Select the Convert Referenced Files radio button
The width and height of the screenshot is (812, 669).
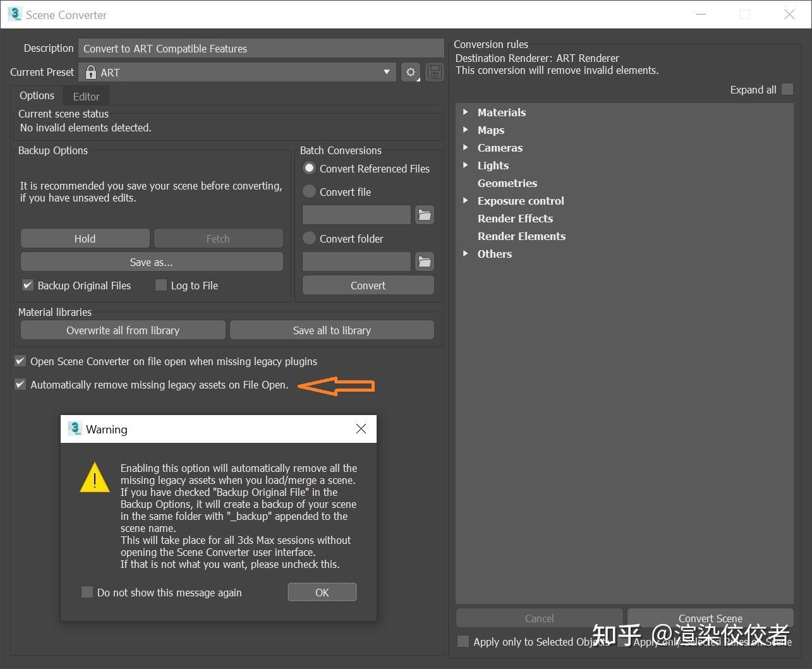pos(309,168)
